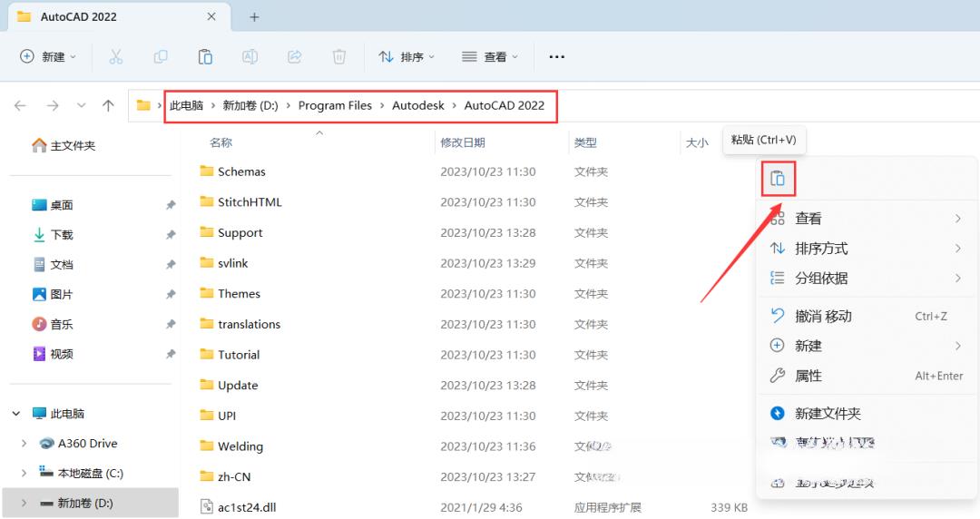
Task: Open Videos (视频) in the sidebar
Action: coord(53,354)
